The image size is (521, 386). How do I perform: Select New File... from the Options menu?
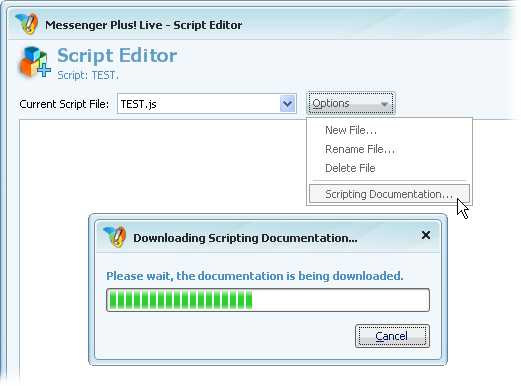(351, 130)
